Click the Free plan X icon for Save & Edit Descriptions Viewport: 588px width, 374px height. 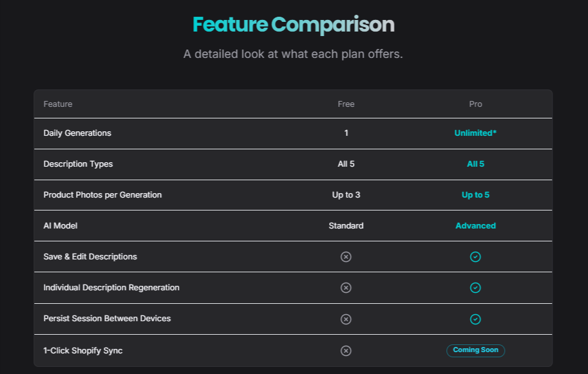346,257
